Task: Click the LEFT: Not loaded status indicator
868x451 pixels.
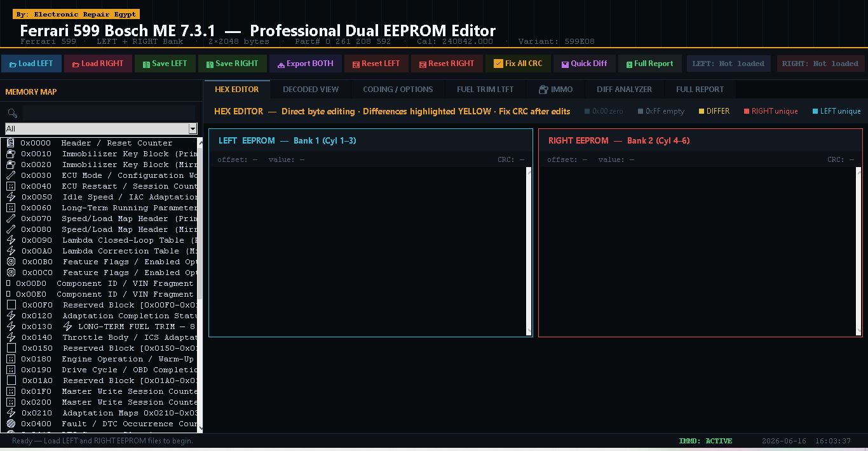Action: click(x=728, y=64)
